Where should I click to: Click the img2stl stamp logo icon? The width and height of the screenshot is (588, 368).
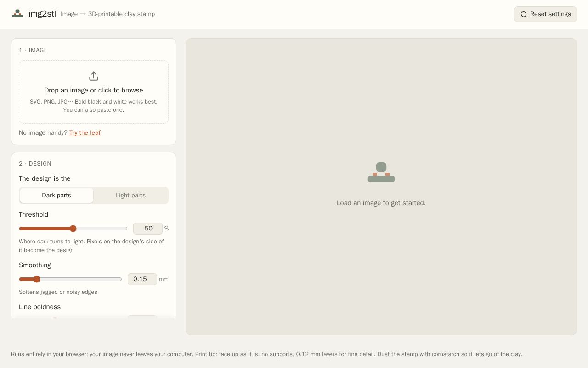(17, 14)
